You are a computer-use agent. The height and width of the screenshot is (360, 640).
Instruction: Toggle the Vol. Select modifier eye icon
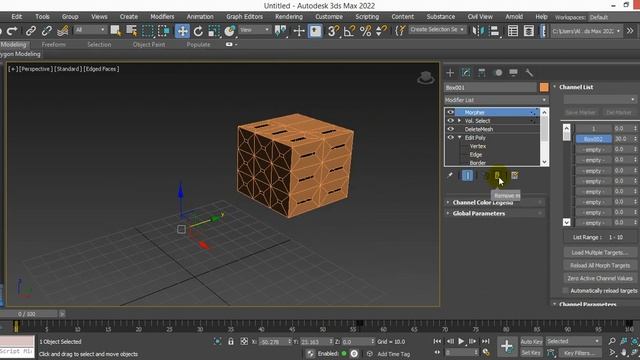451,121
